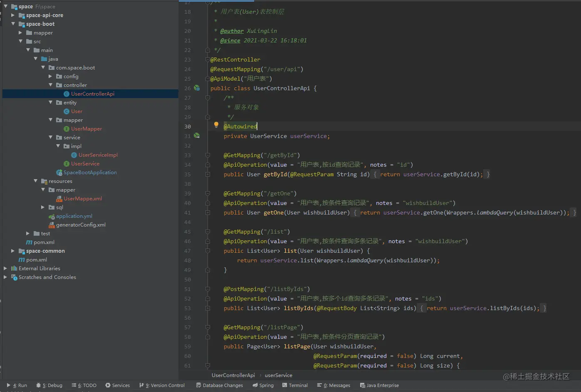This screenshot has width=581, height=392.
Task: Select UserControllerApi in the project tree
Action: click(x=92, y=94)
